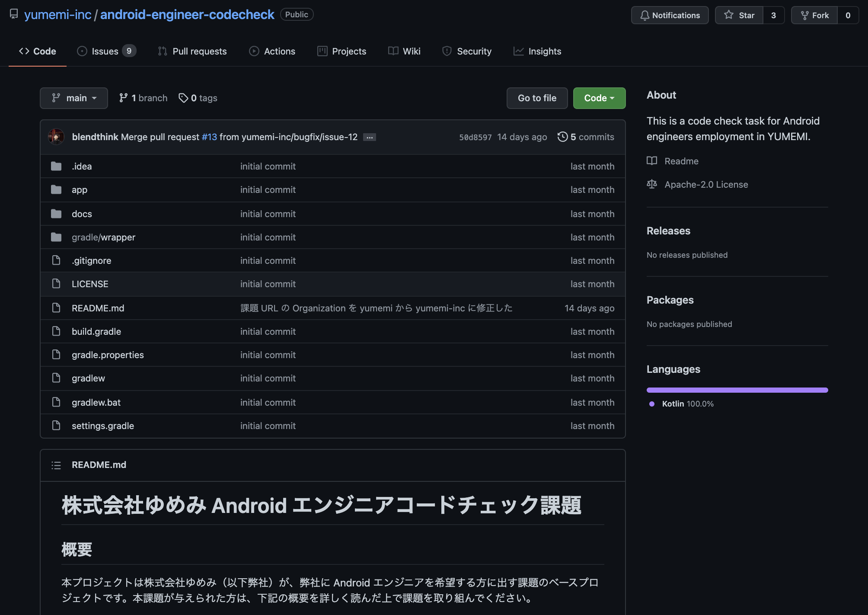Viewport: 868px width, 615px height.
Task: Click the build.gradle file icon
Action: click(x=56, y=331)
